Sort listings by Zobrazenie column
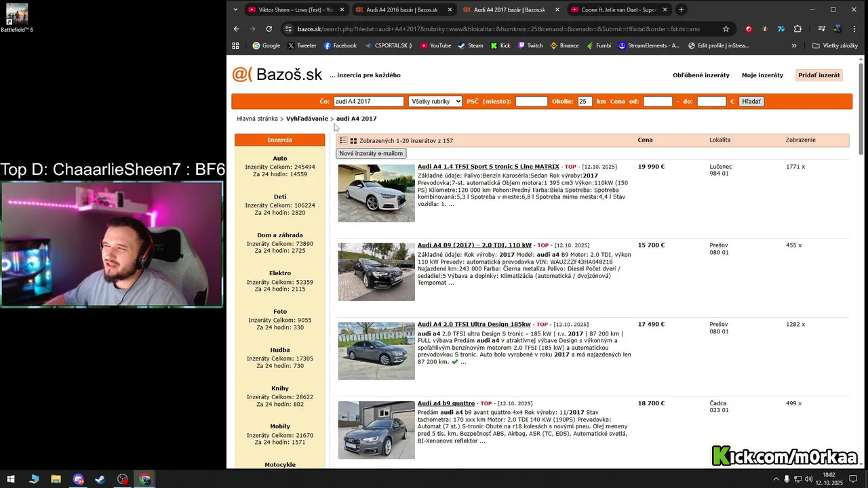 pyautogui.click(x=800, y=140)
